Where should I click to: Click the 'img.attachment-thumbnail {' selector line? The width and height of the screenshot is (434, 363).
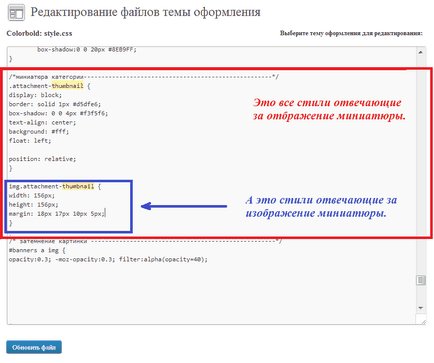coord(55,186)
